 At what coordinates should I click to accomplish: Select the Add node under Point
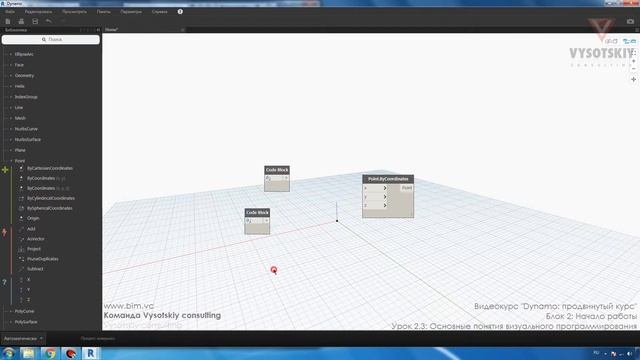[x=31, y=229]
